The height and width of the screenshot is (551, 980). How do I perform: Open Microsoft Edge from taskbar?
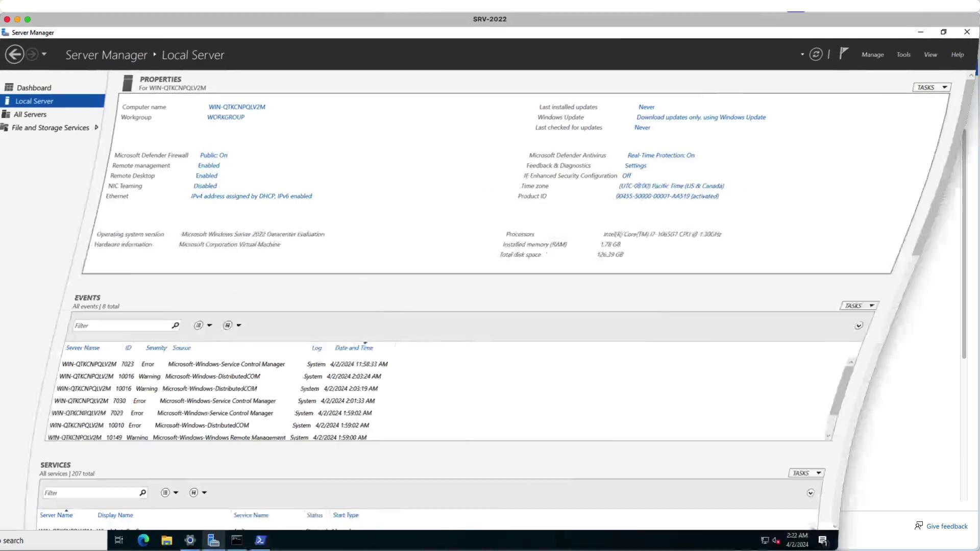pyautogui.click(x=143, y=540)
